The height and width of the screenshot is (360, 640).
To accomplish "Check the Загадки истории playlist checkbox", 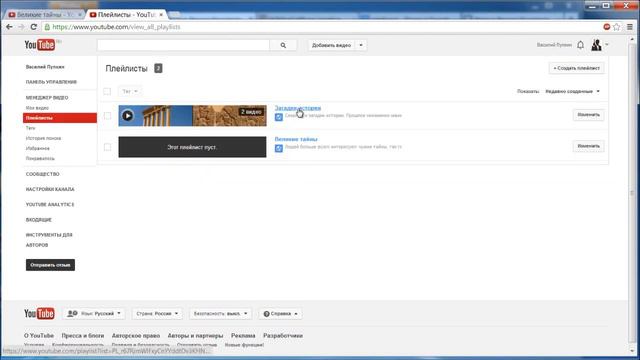I will 107,116.
